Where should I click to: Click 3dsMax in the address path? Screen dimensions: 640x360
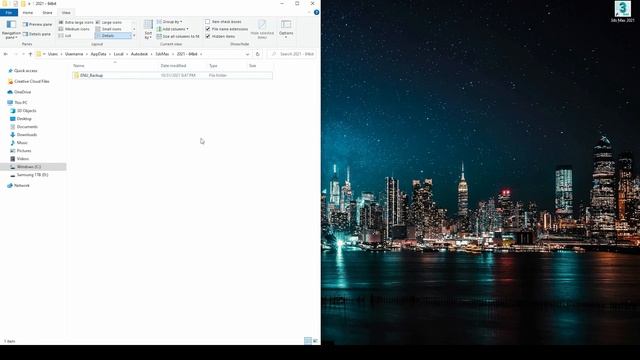click(x=162, y=54)
